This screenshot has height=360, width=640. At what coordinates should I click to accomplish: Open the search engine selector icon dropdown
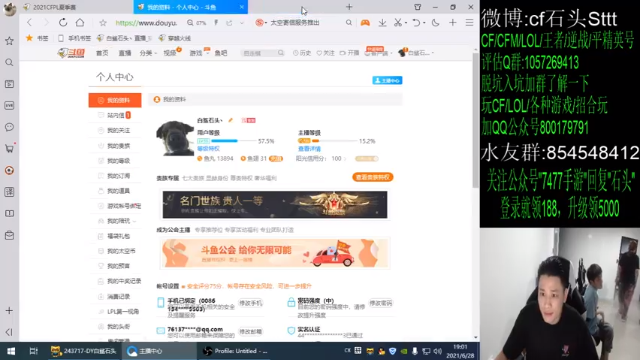pos(261,23)
